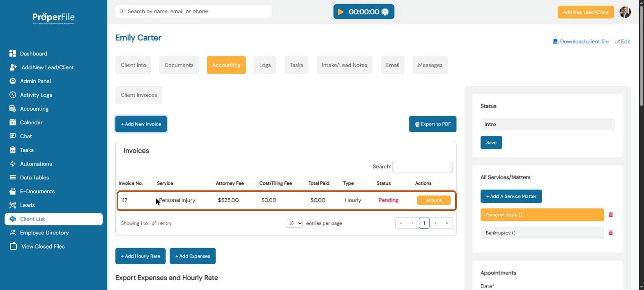Sort by Invoice No. column header
This screenshot has height=290, width=644.
(x=131, y=183)
